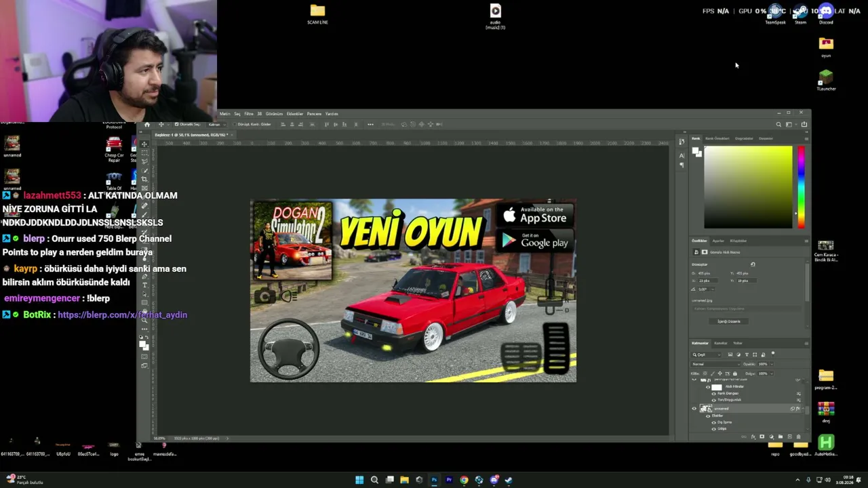Toggle visibility of Gölge effect
868x488 pixels.
click(x=713, y=428)
